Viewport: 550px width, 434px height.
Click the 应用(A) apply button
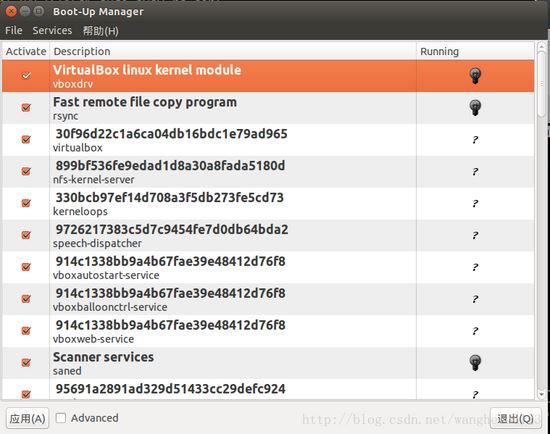click(x=27, y=418)
